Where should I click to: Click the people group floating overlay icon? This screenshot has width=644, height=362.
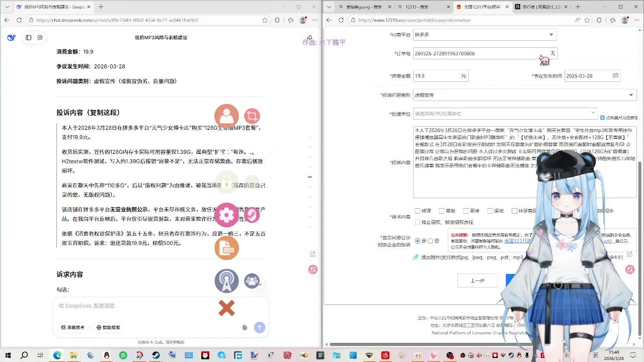coord(252,281)
